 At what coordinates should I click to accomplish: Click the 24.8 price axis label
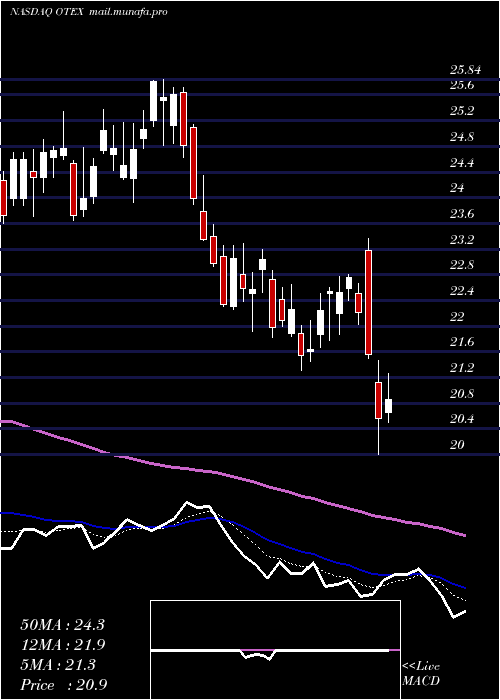point(462,137)
